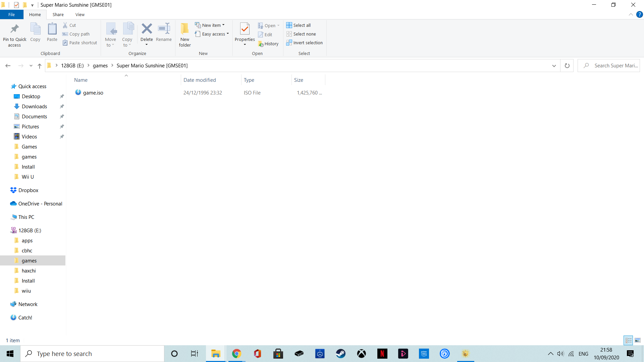Click Select all in ribbon
The image size is (644, 362).
(x=299, y=25)
